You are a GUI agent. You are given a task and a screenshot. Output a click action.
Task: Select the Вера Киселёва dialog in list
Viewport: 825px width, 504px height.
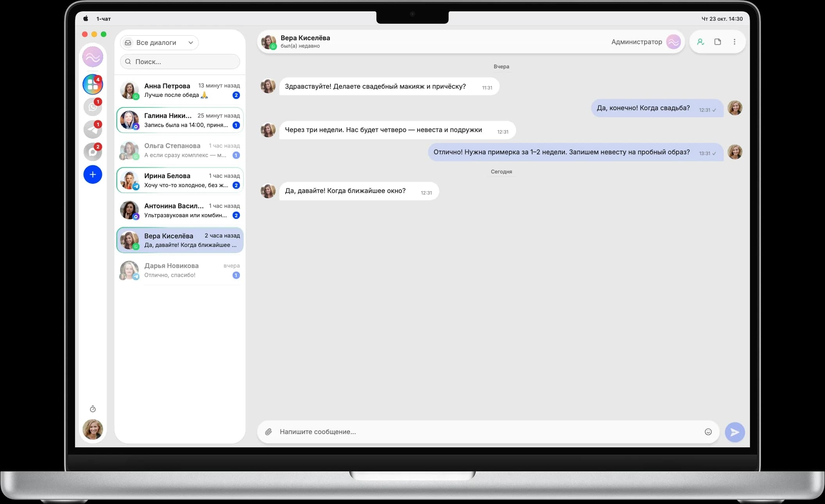tap(180, 240)
